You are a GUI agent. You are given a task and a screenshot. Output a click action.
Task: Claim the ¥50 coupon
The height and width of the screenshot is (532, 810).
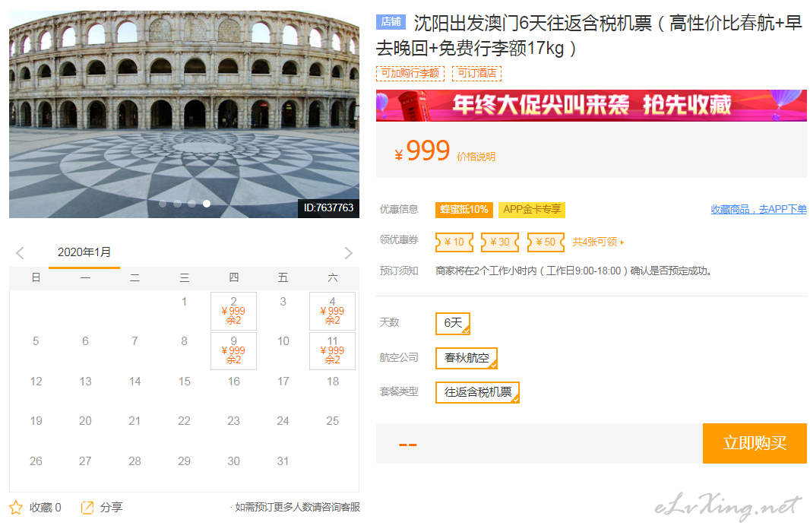coord(546,242)
